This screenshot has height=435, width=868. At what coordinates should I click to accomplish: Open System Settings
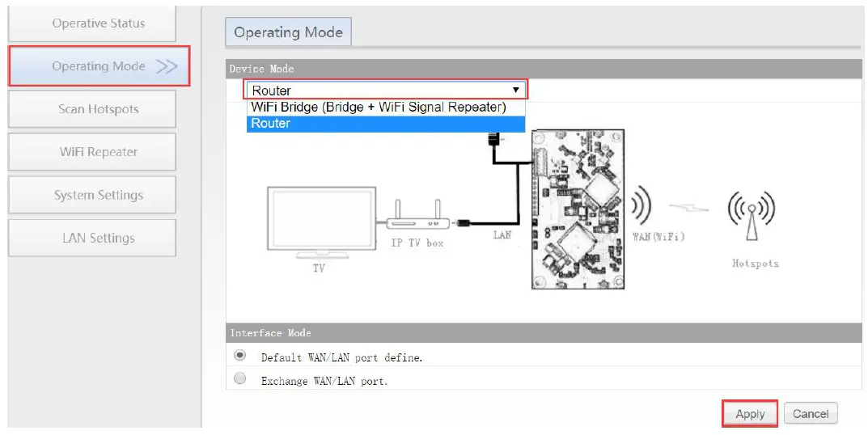pyautogui.click(x=92, y=195)
